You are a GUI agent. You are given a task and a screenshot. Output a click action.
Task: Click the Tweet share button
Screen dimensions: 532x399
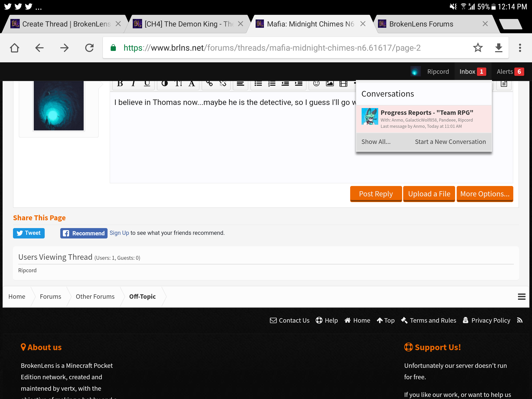point(29,233)
